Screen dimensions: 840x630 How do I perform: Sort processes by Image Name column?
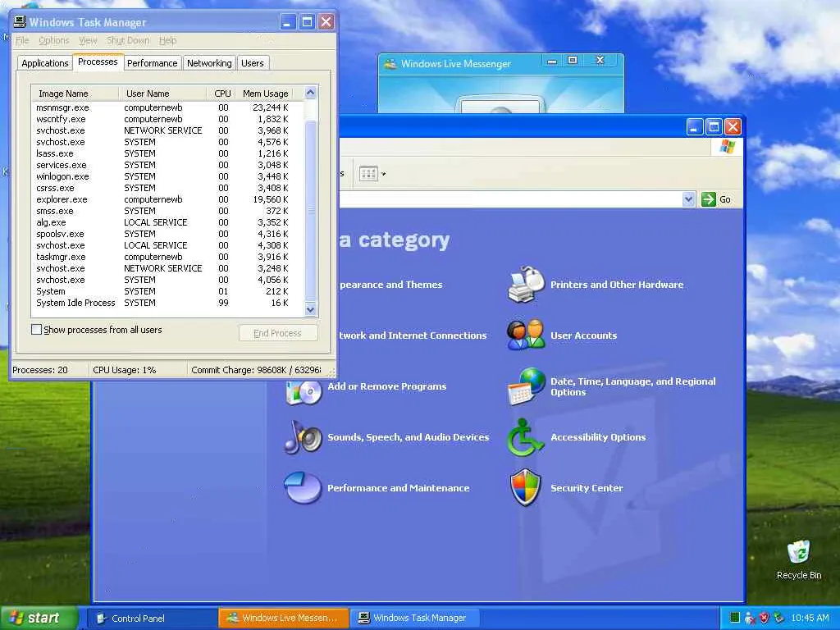pos(75,94)
